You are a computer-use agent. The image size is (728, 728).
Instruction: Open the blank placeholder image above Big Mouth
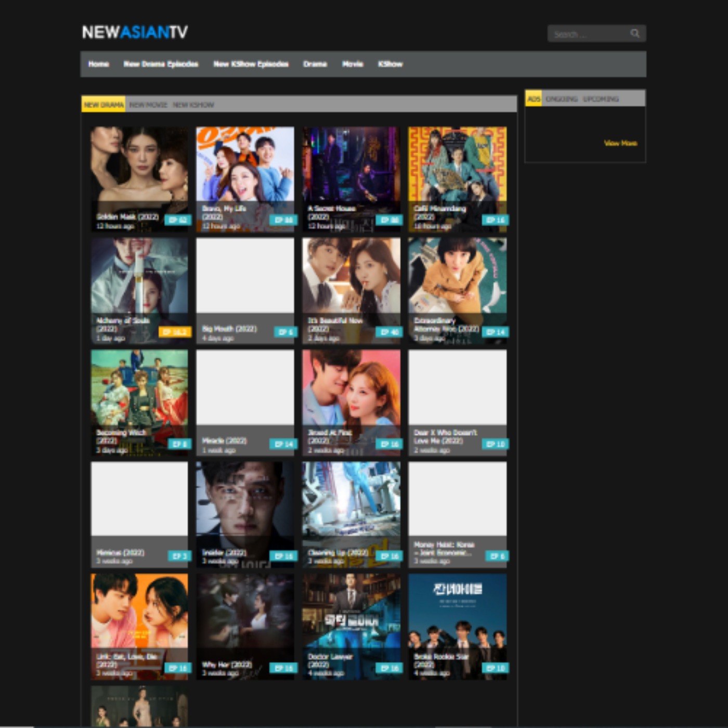[245, 276]
